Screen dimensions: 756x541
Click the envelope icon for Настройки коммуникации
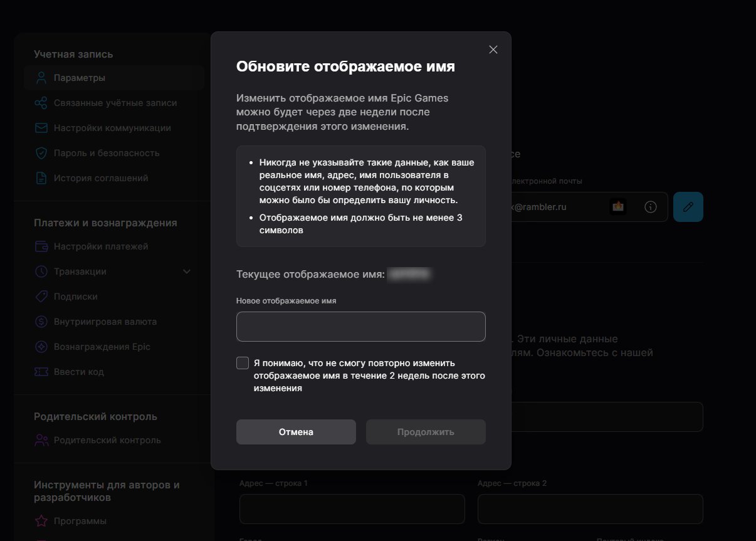point(41,128)
